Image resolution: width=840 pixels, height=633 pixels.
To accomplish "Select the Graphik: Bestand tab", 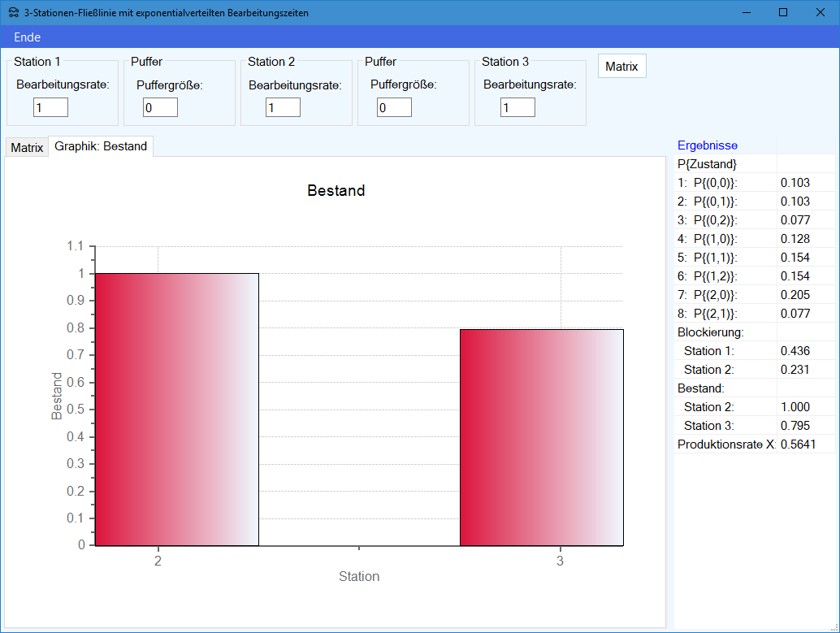I will point(101,146).
